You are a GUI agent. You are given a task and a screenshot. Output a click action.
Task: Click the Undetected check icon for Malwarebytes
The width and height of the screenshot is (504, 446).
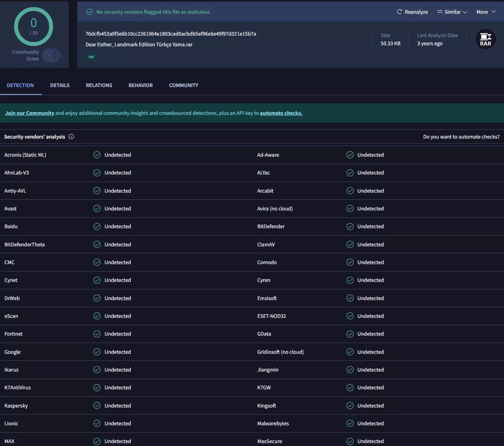click(x=350, y=423)
